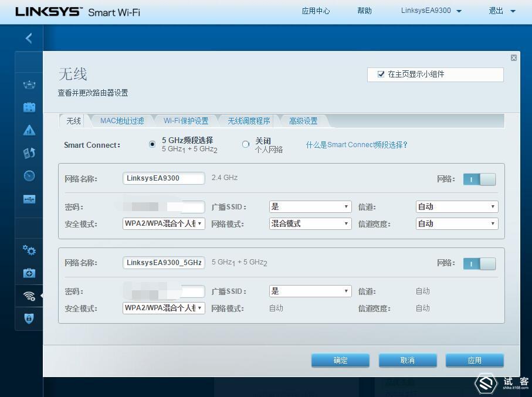
Task: Click the USB External Storage sidebar icon
Action: 28,198
